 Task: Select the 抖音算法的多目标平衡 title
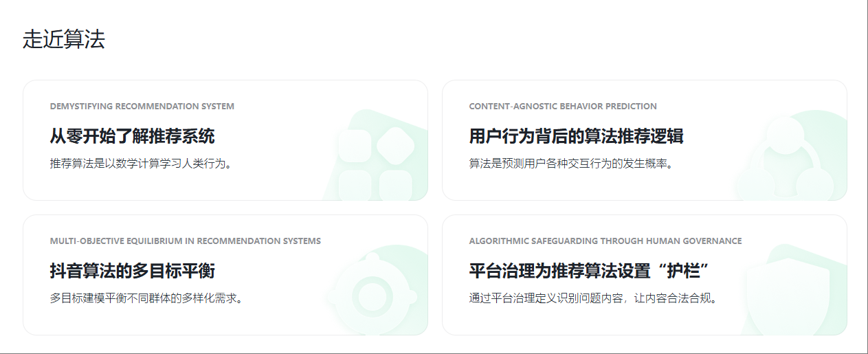(132, 271)
